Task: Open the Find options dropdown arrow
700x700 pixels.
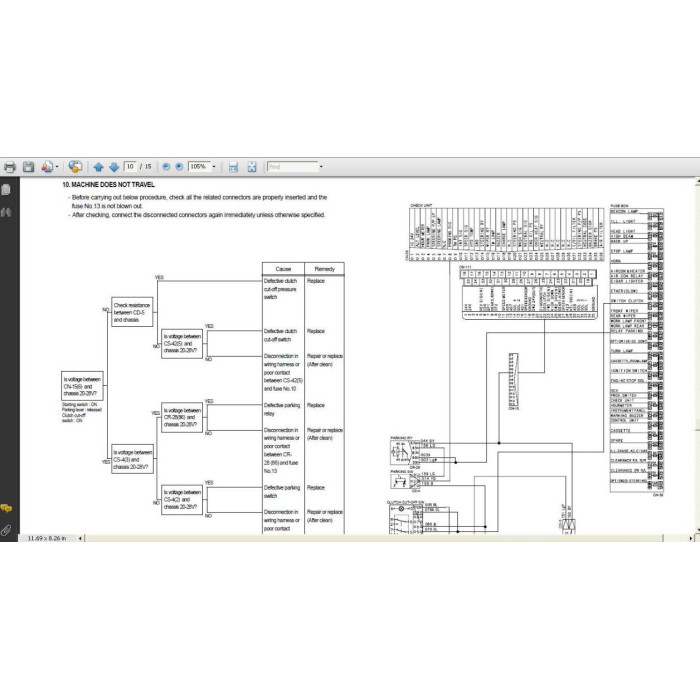Action: point(321,167)
